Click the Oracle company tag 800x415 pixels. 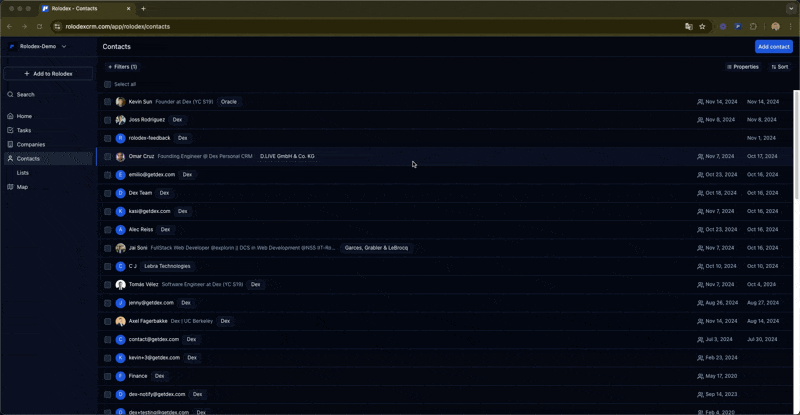pos(229,102)
